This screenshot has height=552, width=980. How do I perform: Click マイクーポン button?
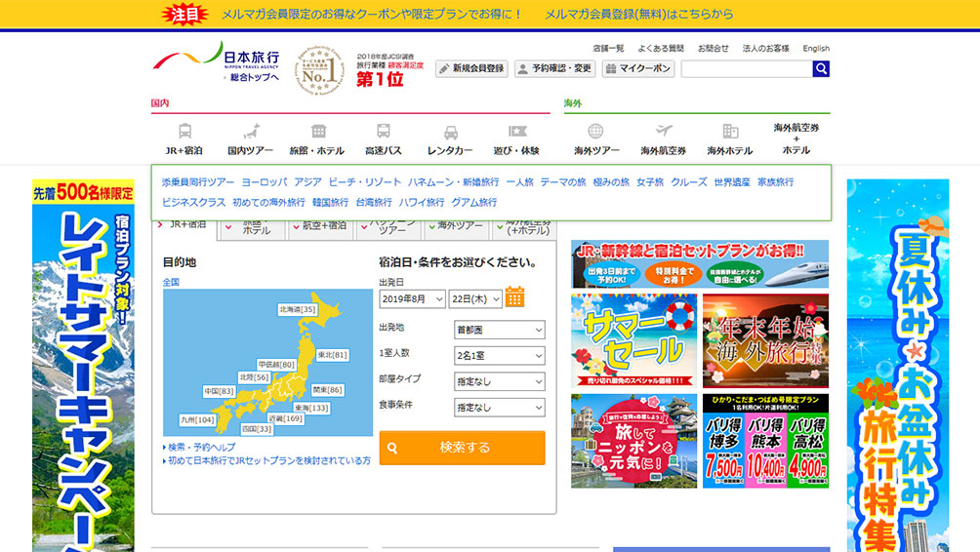[x=638, y=68]
